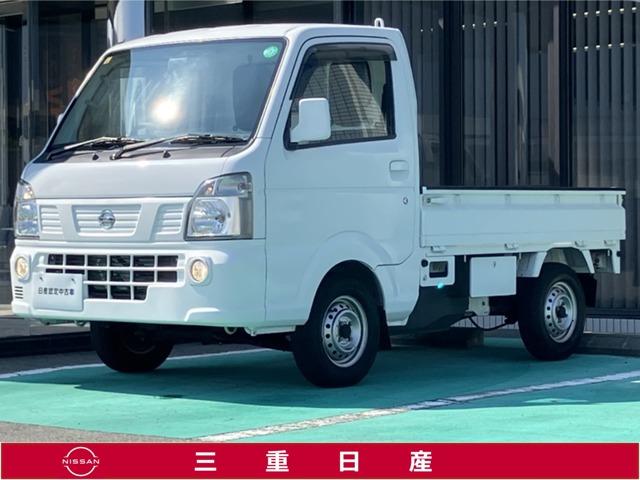Click the round fog lamp beside the plate

pyautogui.click(x=22, y=267)
